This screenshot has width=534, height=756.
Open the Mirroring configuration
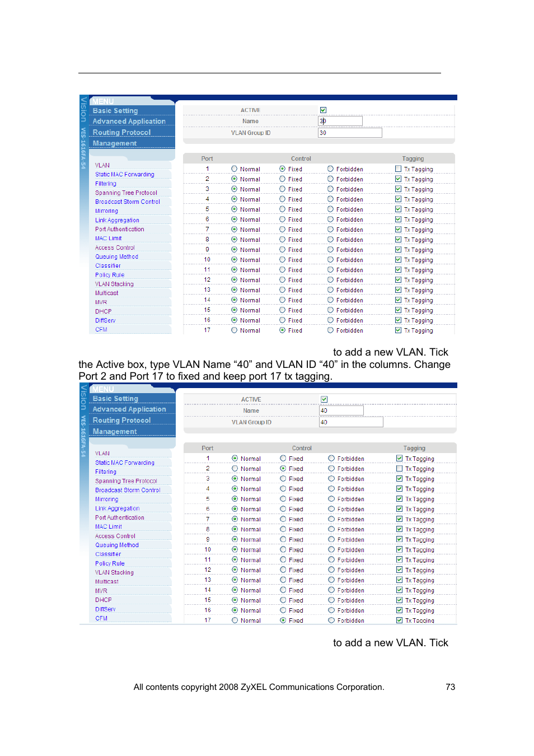[x=106, y=210]
